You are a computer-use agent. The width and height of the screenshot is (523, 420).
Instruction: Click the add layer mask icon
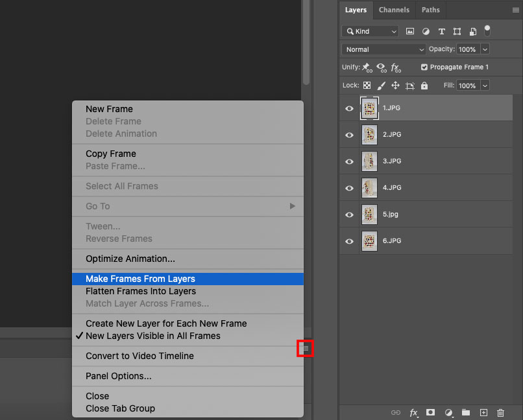pyautogui.click(x=430, y=413)
